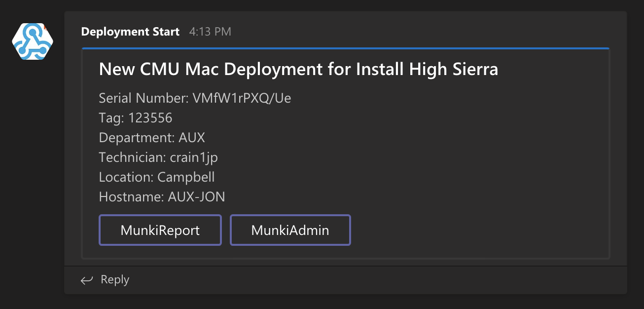644x309 pixels.
Task: Click the Reply text label
Action: (115, 280)
